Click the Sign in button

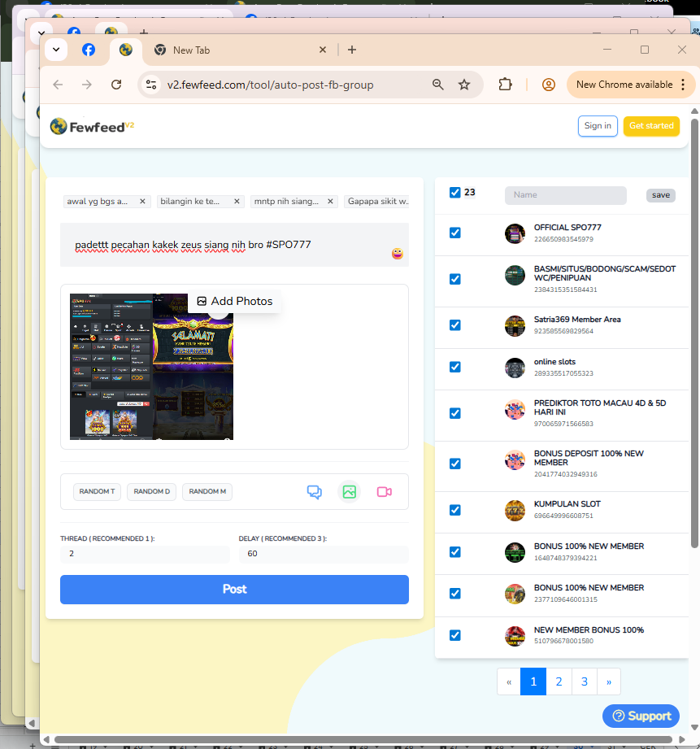point(598,126)
